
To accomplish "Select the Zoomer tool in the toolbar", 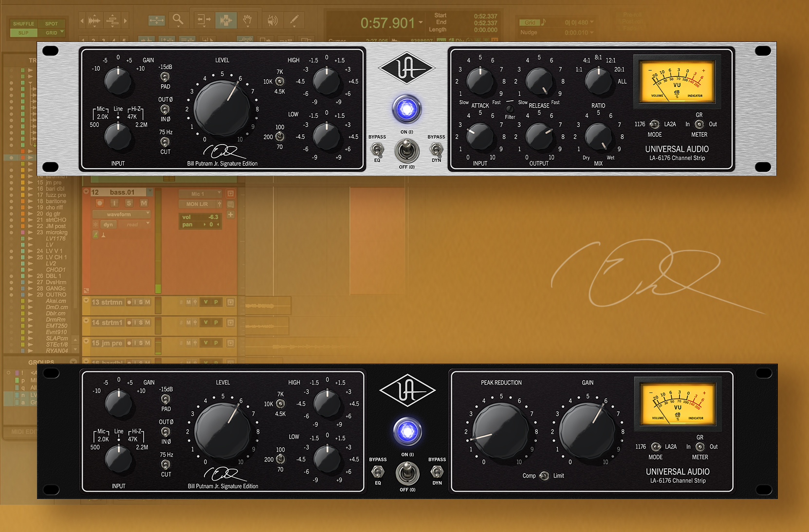I will pos(178,20).
